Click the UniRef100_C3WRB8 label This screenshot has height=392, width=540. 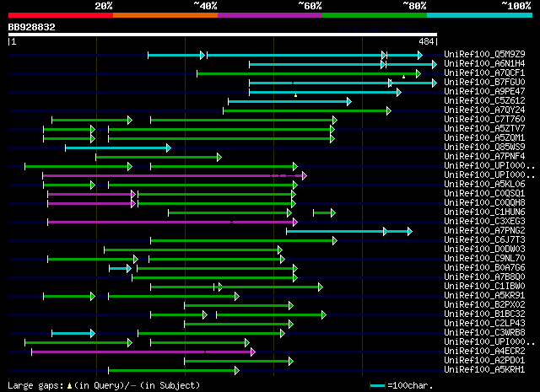click(484, 333)
